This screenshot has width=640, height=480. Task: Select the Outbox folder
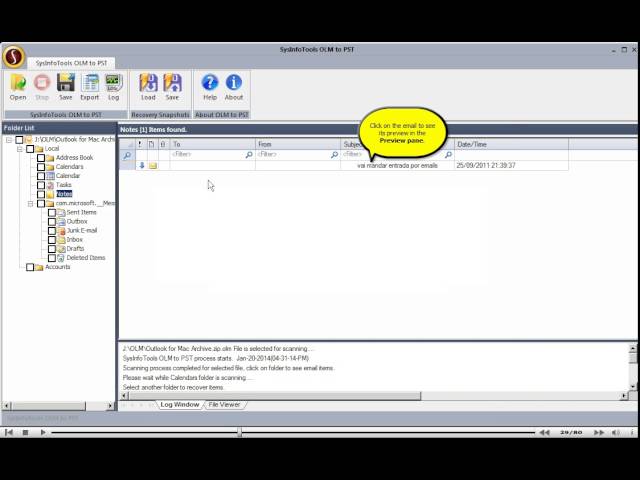coord(77,222)
